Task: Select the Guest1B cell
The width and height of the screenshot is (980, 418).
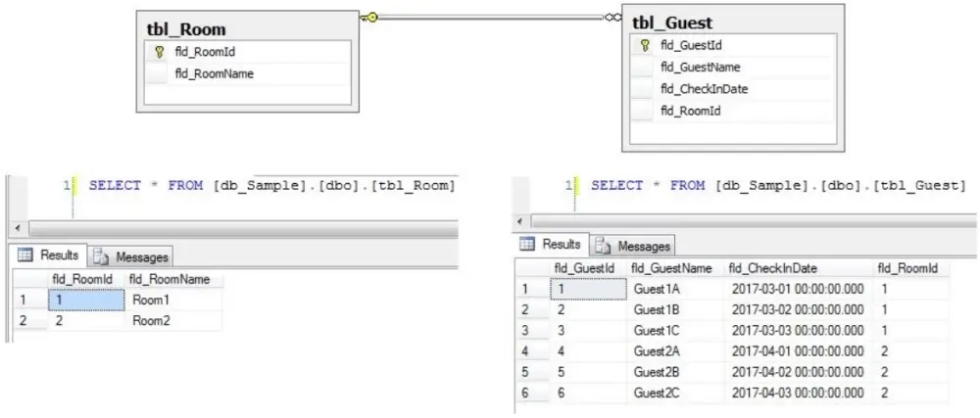Action: click(x=675, y=309)
